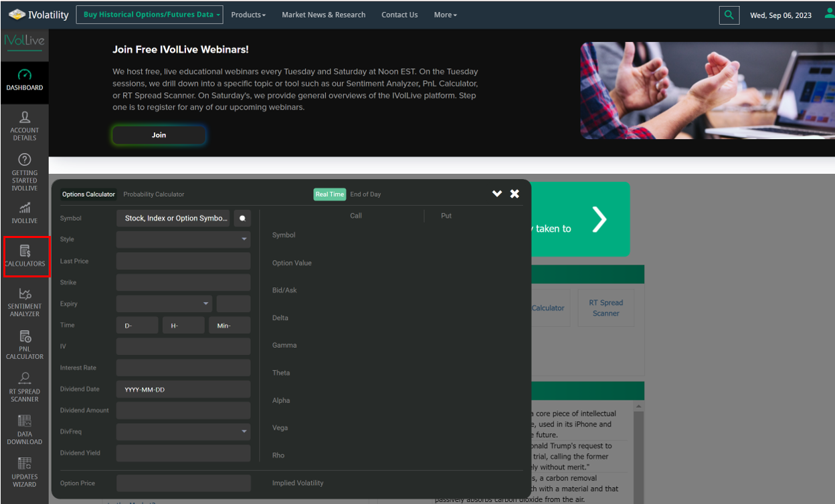Viewport: 835px width, 504px height.
Task: Open the Expiry dropdown
Action: tap(164, 303)
